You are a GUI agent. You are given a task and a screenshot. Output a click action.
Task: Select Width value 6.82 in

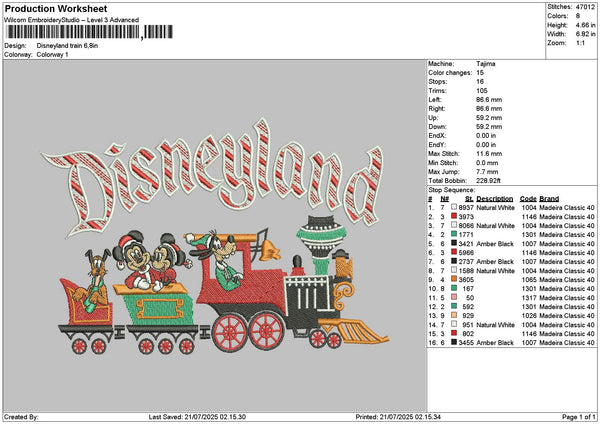(585, 34)
